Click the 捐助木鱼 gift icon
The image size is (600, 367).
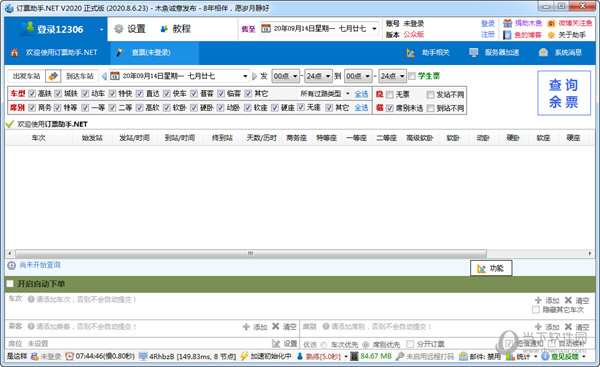(x=507, y=23)
